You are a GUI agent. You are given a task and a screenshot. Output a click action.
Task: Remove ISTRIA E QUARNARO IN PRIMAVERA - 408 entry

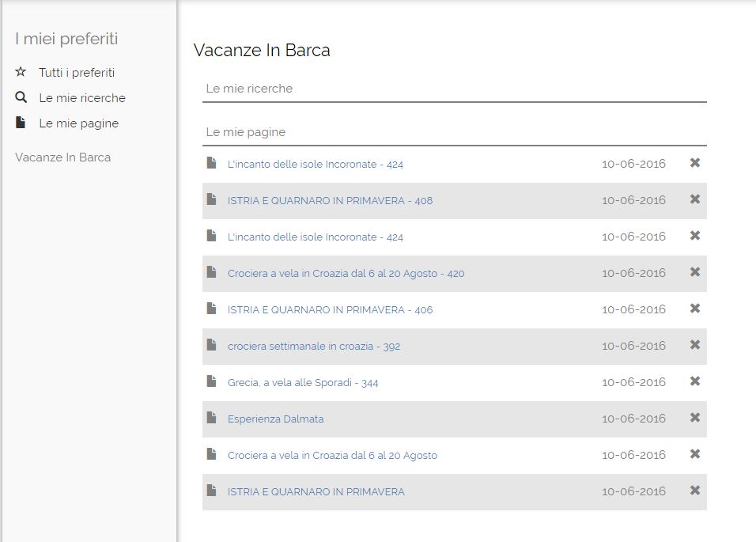[x=695, y=199]
